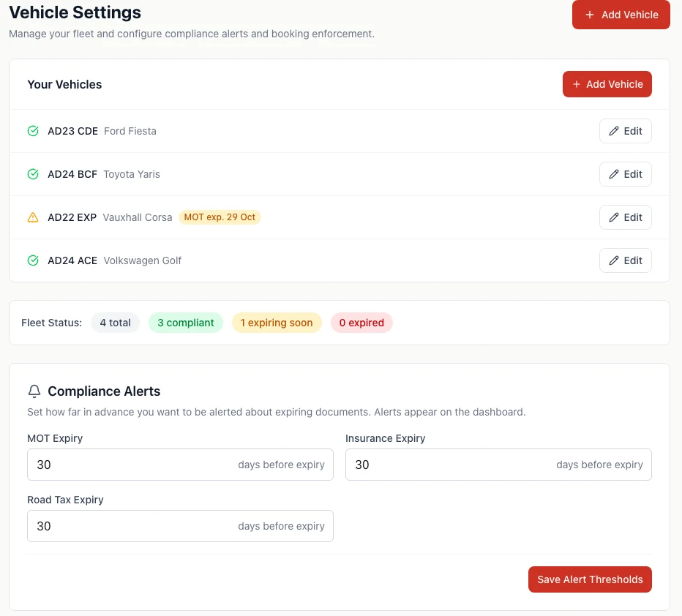Viewport: 682px width, 616px height.
Task: Click the Vehicle Settings page heading
Action: [x=75, y=12]
